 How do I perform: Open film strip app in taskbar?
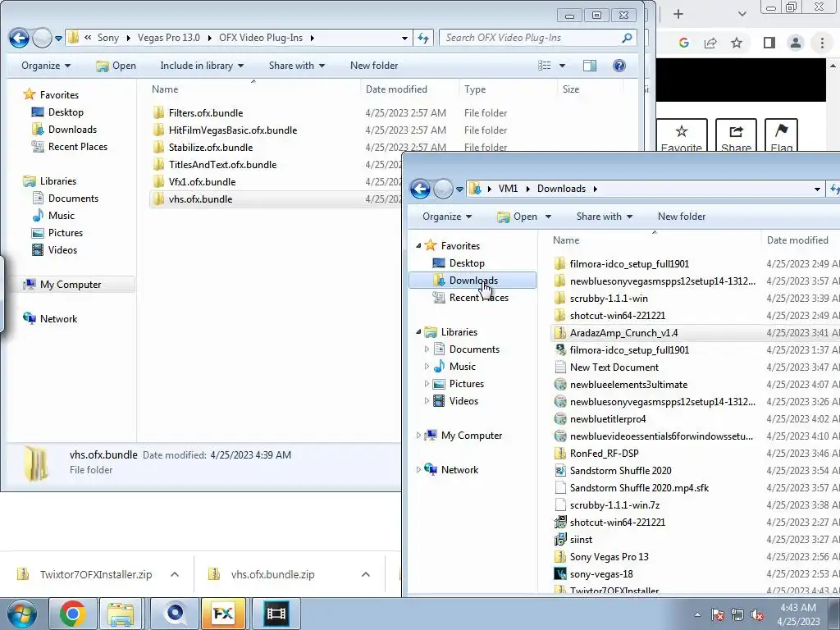276,614
